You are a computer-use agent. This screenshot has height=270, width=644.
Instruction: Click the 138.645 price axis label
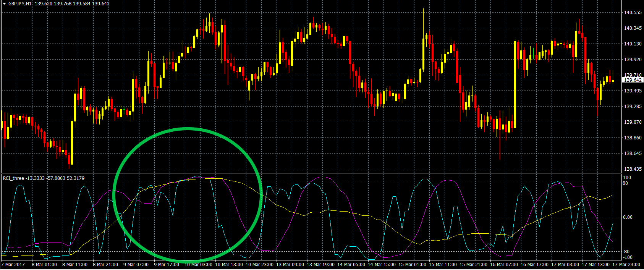(x=633, y=154)
